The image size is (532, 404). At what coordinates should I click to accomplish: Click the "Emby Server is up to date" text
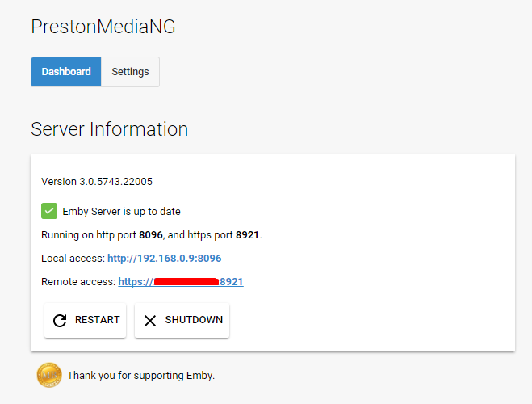(x=121, y=212)
